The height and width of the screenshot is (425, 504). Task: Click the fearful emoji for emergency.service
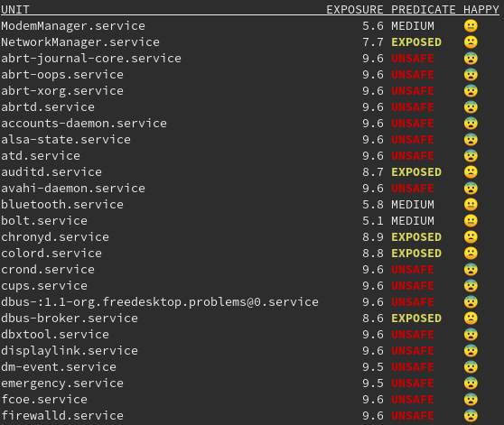point(471,383)
